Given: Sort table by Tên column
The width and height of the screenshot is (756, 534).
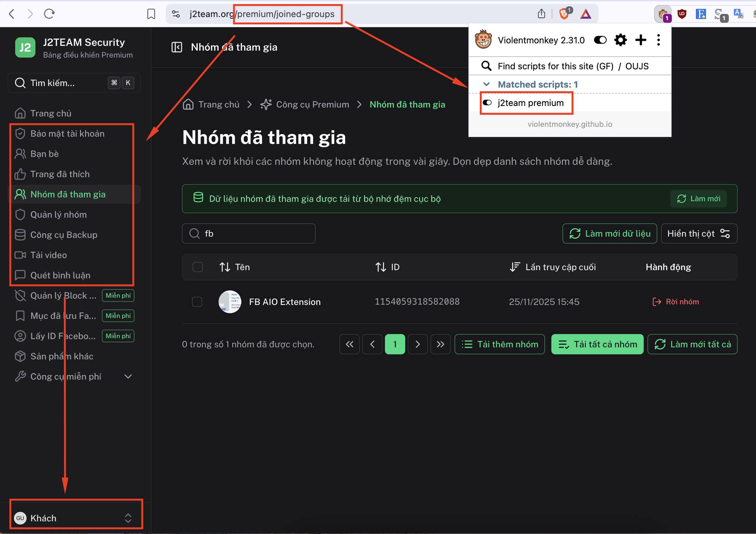Looking at the screenshot, I should click(x=234, y=267).
